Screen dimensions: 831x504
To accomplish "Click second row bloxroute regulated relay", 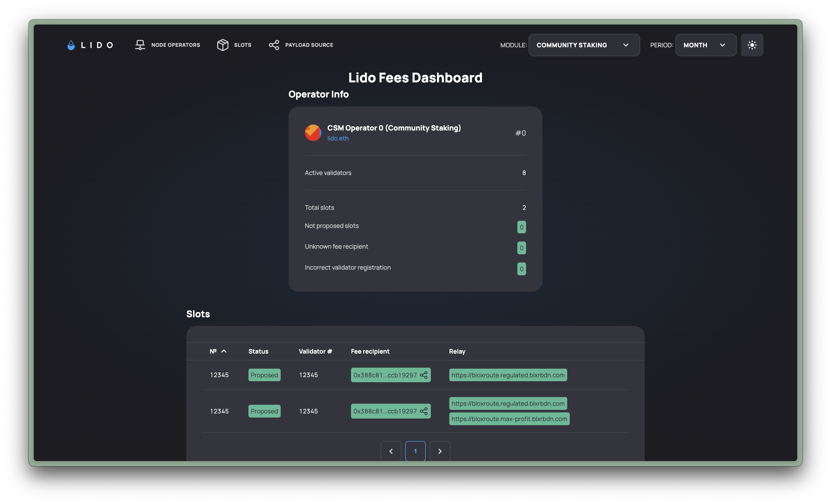I will (x=508, y=403).
